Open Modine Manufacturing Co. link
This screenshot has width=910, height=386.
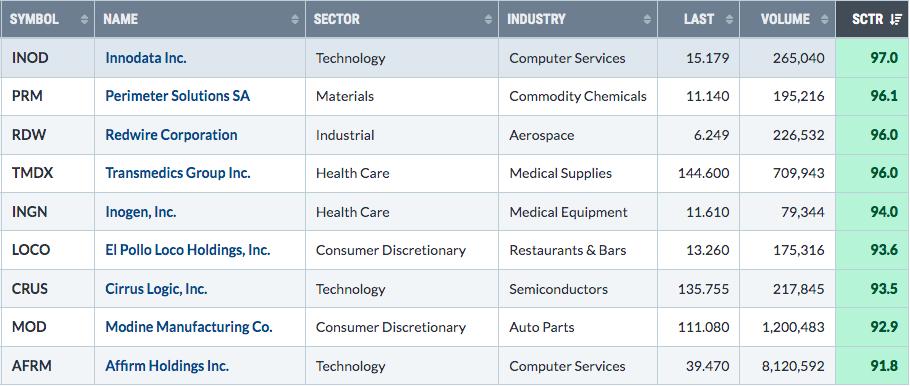pos(189,327)
